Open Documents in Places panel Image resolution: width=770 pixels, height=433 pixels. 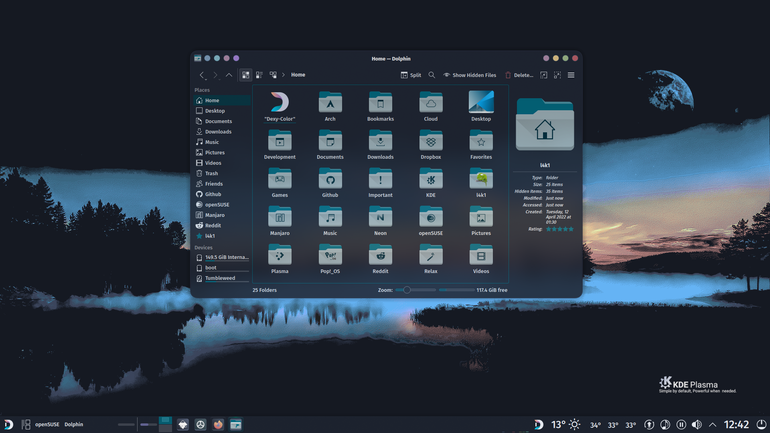222,121
